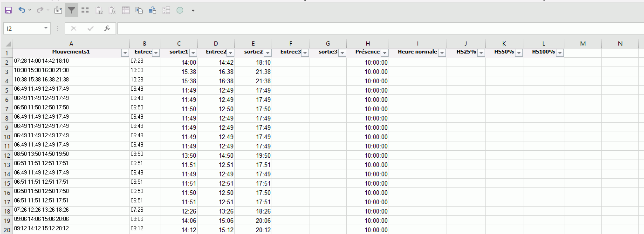Click the Select All corner triangle
Image resolution: width=644 pixels, height=234 pixels.
[x=7, y=43]
